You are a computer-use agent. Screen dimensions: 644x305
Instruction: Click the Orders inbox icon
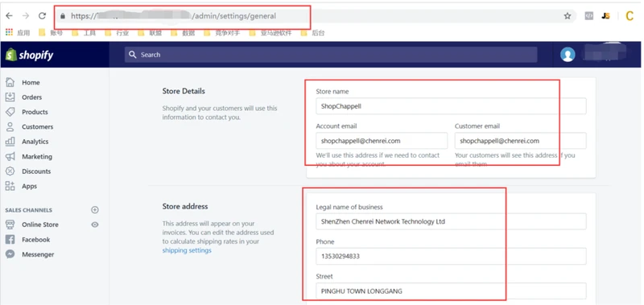[10, 97]
